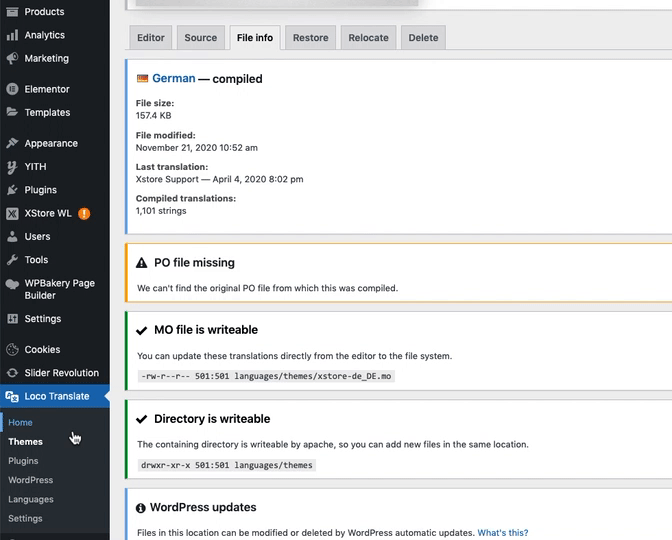The height and width of the screenshot is (540, 672).
Task: Click the Plugins plug icon
Action: pos(12,190)
